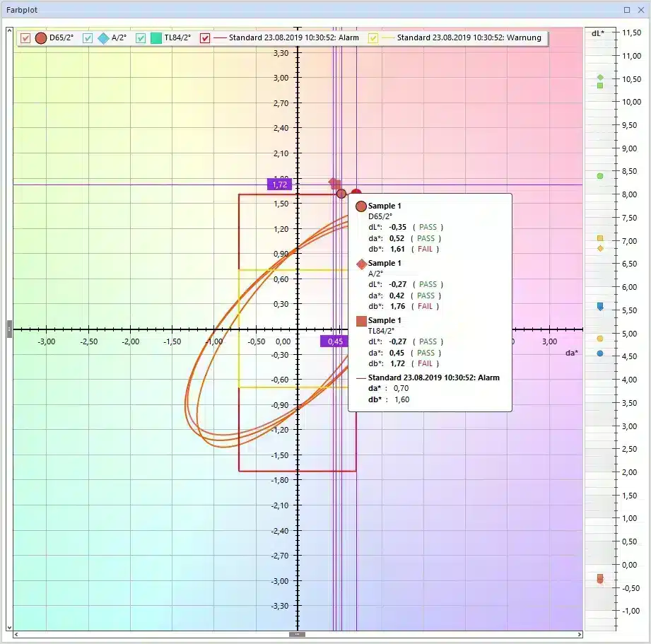Click the TL84/2° legend label
Screen dimensions: 651x644
coord(177,37)
